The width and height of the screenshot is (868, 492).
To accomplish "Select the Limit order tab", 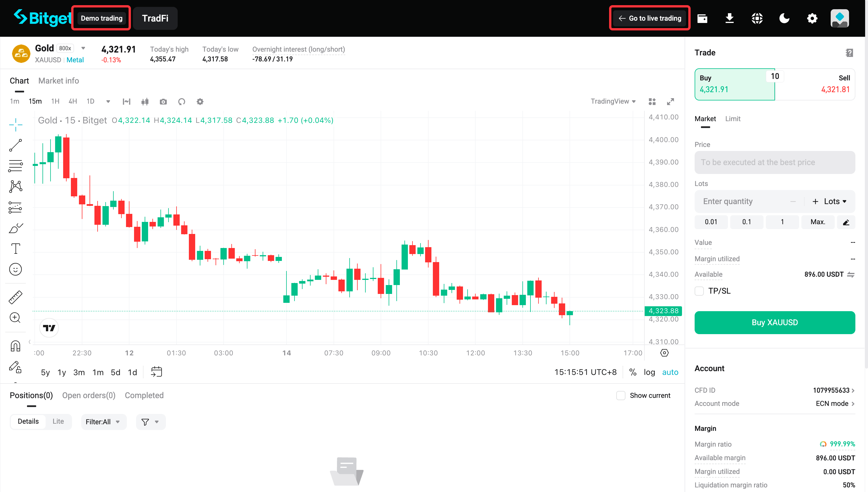I will (x=733, y=119).
